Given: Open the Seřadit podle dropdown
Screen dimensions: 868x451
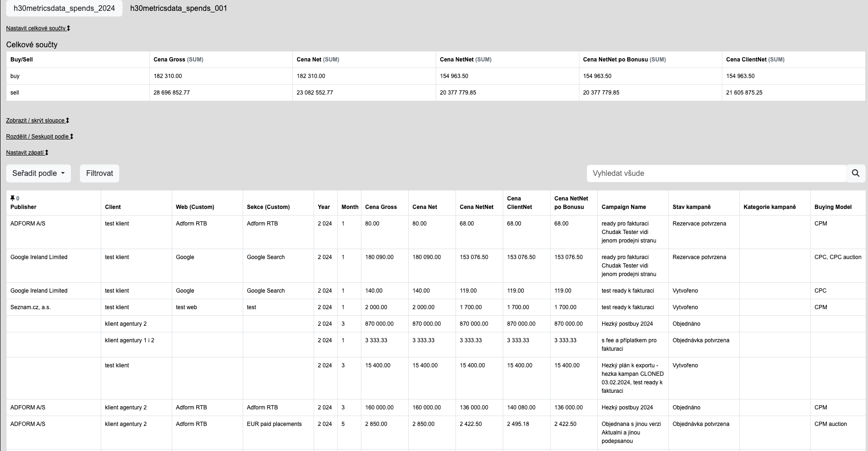Looking at the screenshot, I should pos(38,173).
